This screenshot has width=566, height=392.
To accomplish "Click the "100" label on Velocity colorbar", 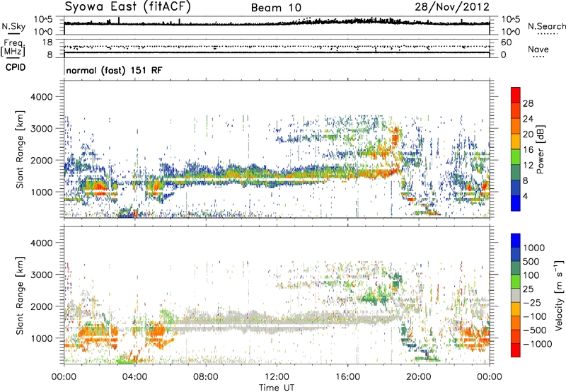I will 531,275.
